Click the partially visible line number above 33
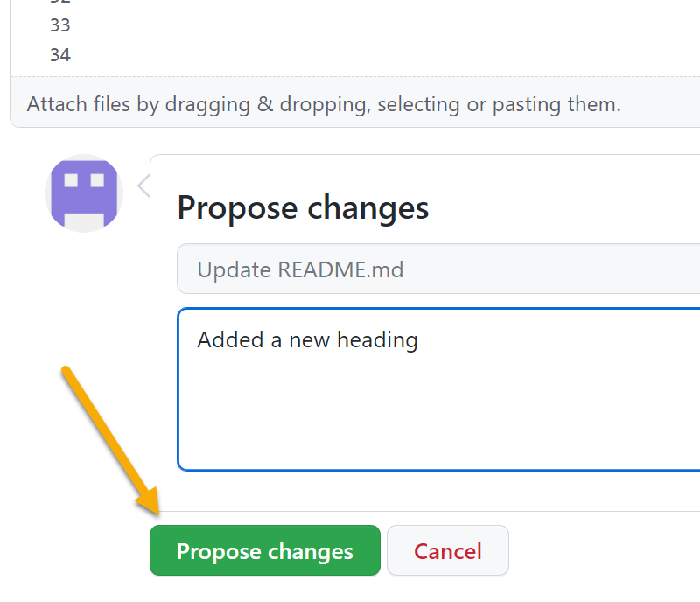This screenshot has height=602, width=700. tap(60, 2)
